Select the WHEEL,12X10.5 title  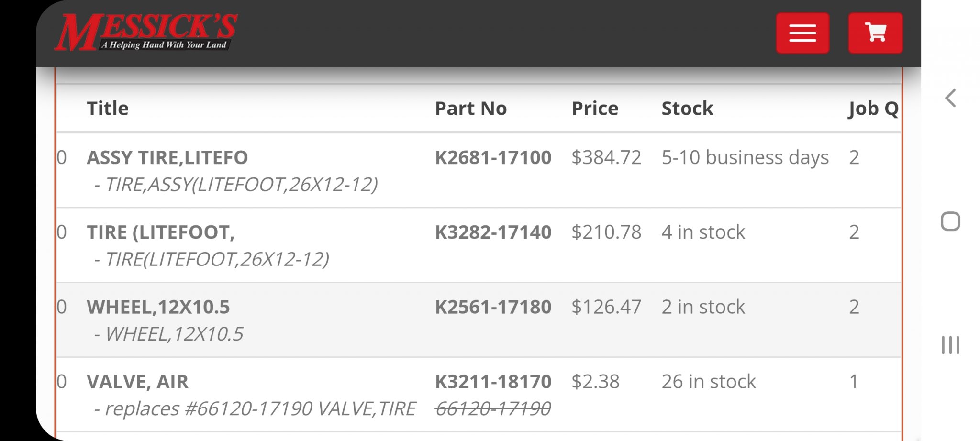point(158,307)
